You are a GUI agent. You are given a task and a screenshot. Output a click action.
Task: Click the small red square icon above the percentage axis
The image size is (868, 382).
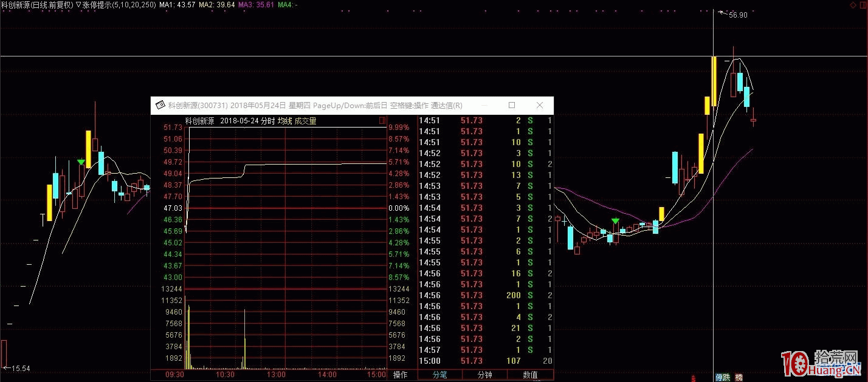[382, 121]
